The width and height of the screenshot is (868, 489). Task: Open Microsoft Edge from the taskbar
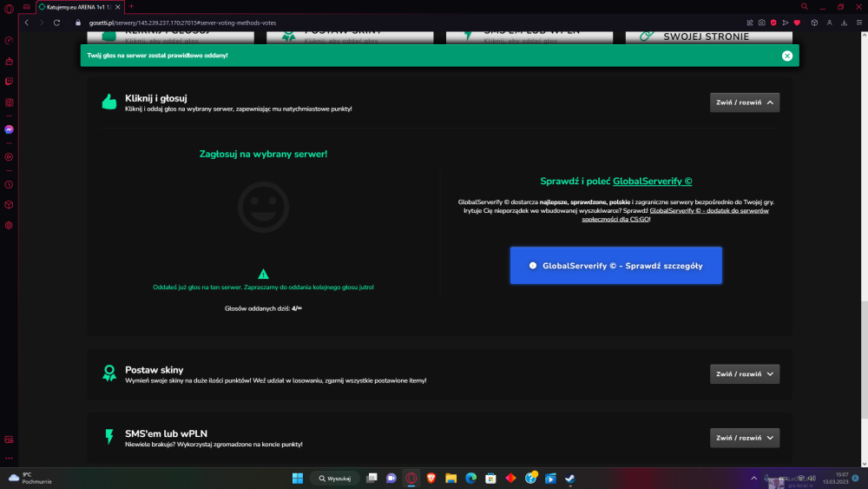click(471, 478)
